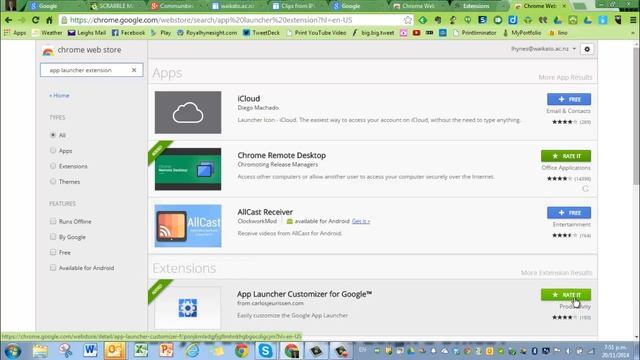Open the Apps bookmarks shortcut
640x360 pixels.
[15, 33]
